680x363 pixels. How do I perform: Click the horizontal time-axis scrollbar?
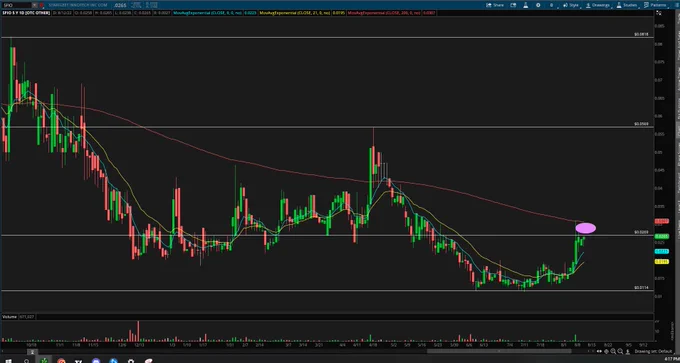pos(499,351)
